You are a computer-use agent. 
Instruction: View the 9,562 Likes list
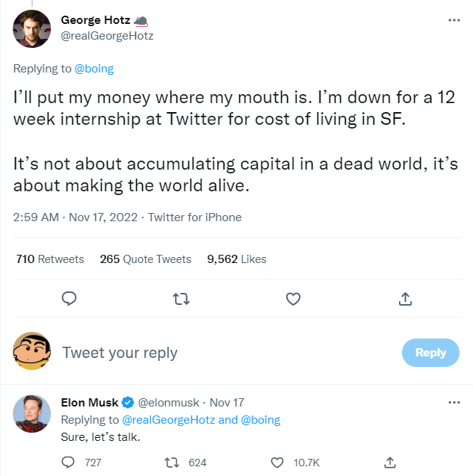pyautogui.click(x=237, y=259)
